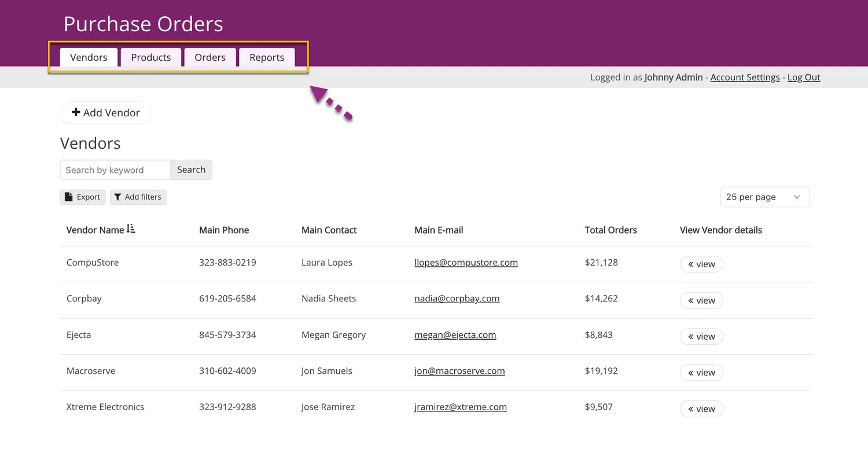Viewport: 868px width, 460px height.
Task: Go to the Reports tab
Action: (267, 57)
